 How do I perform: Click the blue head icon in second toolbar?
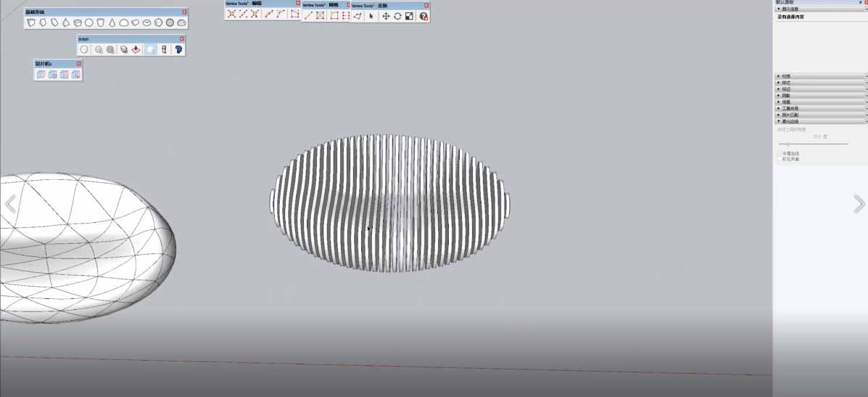point(178,49)
